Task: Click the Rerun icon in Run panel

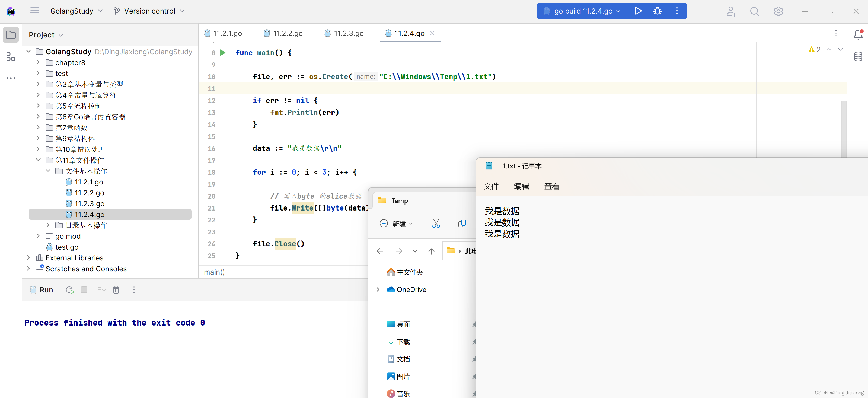Action: pos(70,290)
